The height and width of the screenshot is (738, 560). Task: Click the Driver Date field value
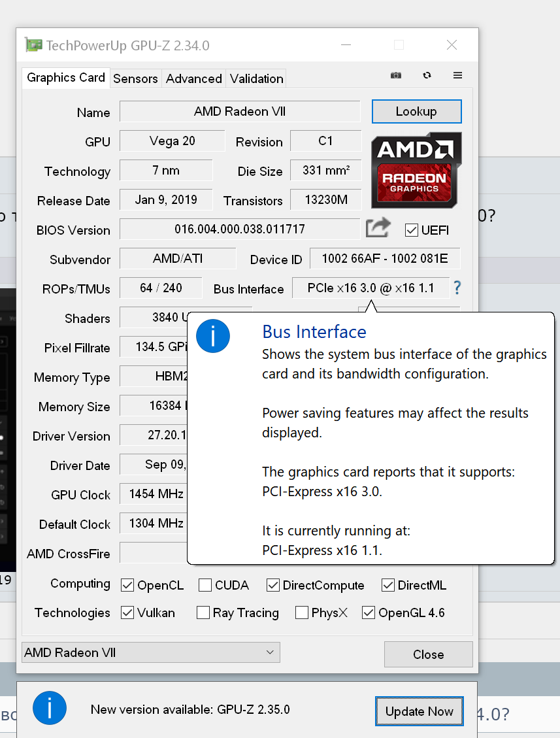(154, 465)
